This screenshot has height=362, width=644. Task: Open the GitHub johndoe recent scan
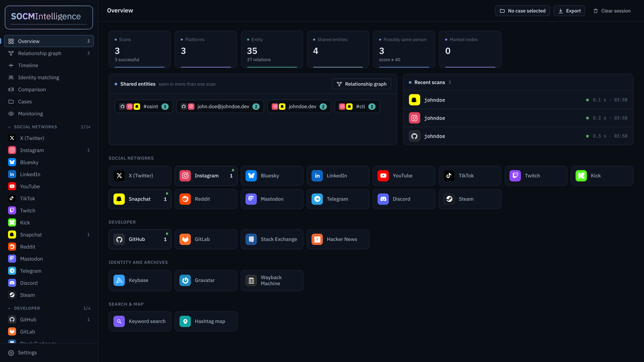point(518,136)
